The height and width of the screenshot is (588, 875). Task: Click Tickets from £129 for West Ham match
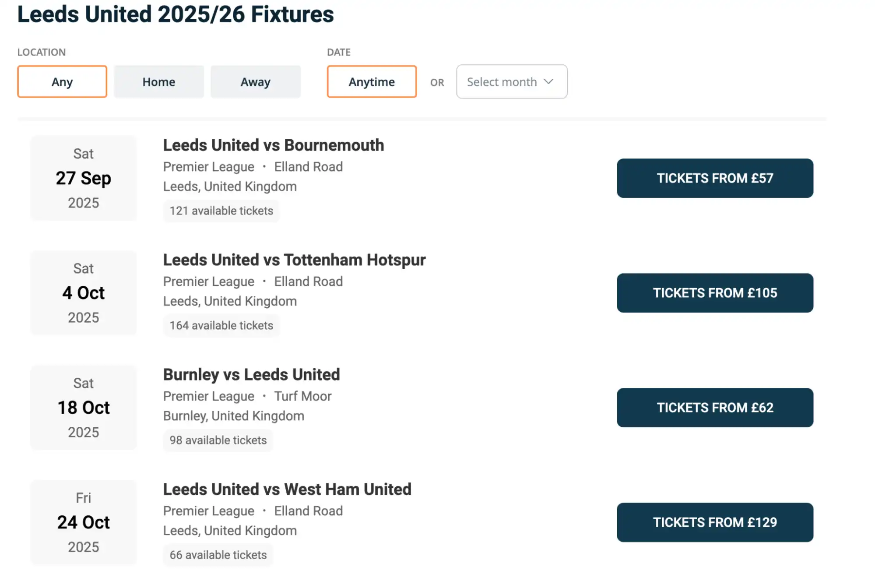point(715,522)
